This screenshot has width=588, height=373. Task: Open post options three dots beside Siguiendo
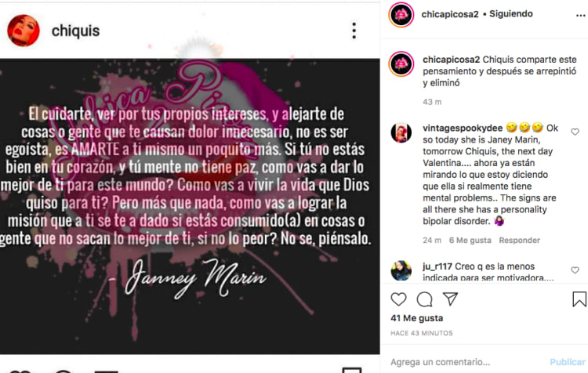click(x=580, y=16)
